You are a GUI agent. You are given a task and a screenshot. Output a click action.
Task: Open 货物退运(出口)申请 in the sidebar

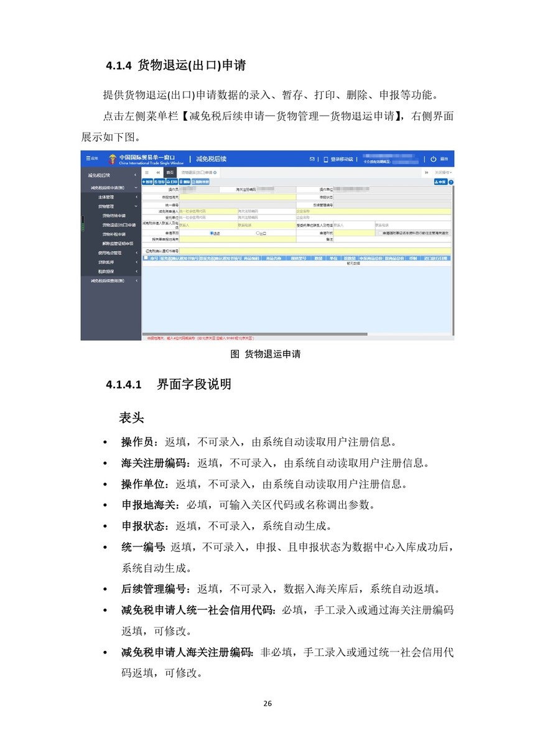(x=119, y=225)
